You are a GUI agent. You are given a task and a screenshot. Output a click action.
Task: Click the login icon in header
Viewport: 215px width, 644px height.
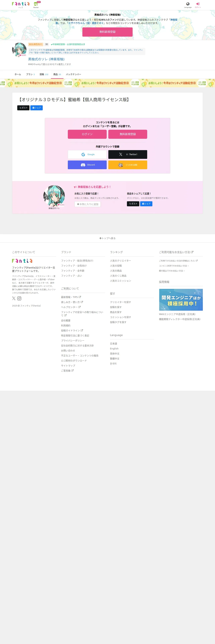click(x=198, y=5)
